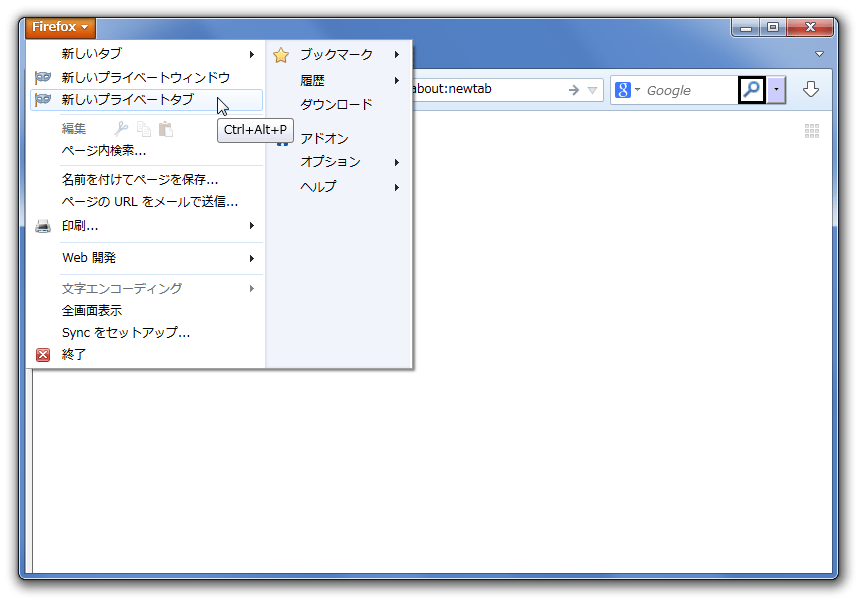Image resolution: width=859 pixels, height=602 pixels.
Task: Open the dropdown next to search magnifier
Action: (776, 89)
